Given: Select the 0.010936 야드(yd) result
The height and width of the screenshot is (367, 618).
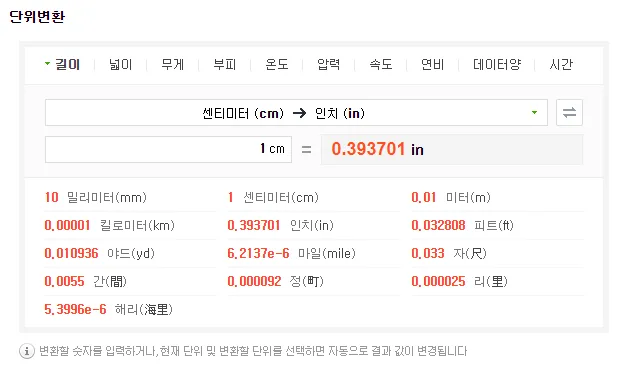Looking at the screenshot, I should [x=100, y=253].
